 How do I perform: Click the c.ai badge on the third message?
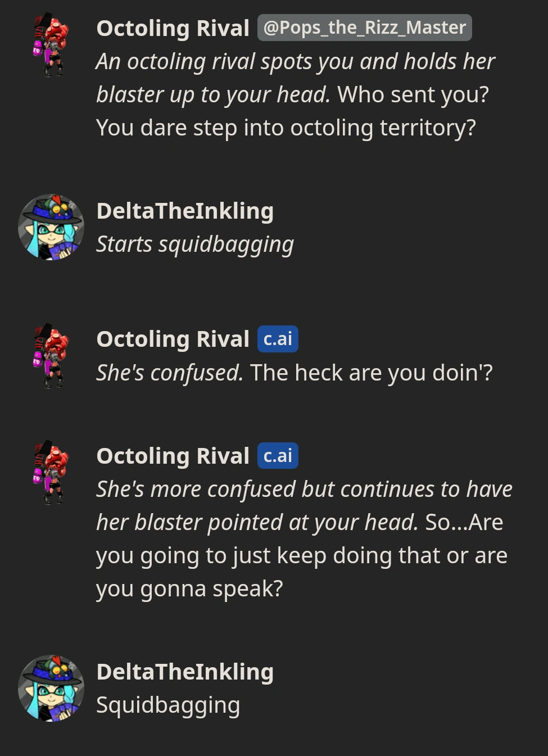click(x=278, y=338)
